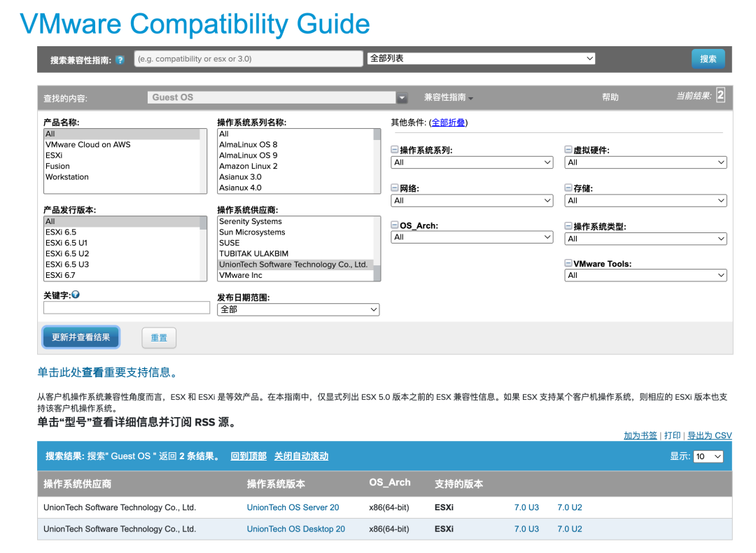Collapse the 虚拟硬件 filter minus icon
Screen dimensions: 756x553
[568, 150]
